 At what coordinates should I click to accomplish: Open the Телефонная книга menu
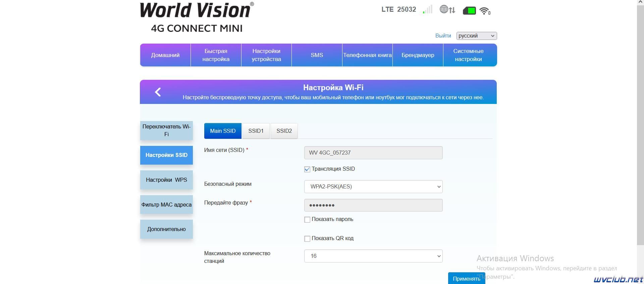pos(367,55)
